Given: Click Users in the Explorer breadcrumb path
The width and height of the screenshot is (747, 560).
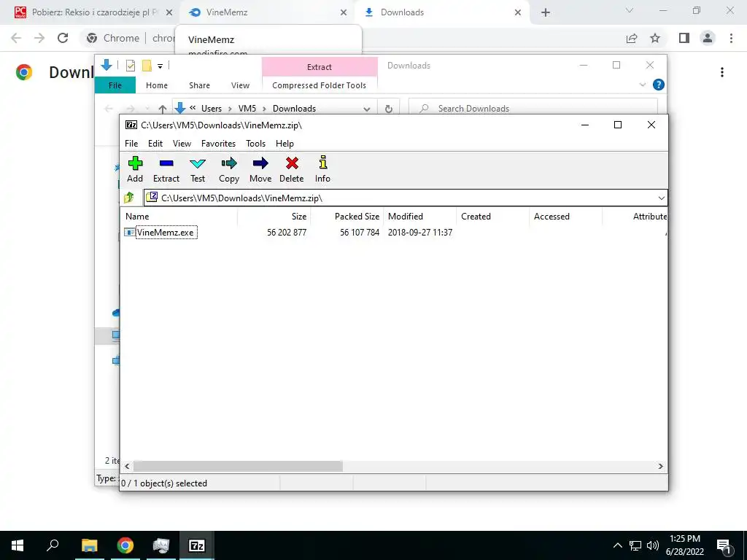Looking at the screenshot, I should click(212, 109).
